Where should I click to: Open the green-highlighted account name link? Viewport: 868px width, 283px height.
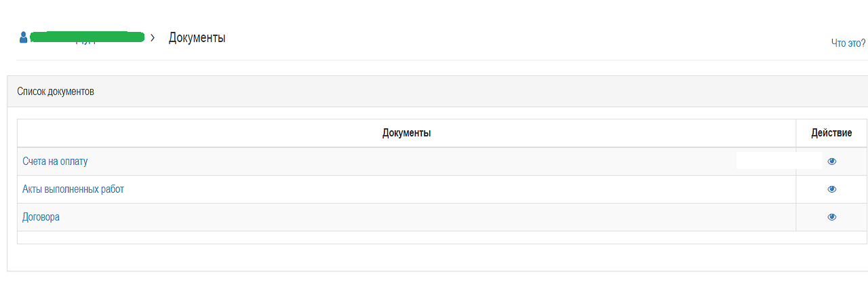coord(87,37)
